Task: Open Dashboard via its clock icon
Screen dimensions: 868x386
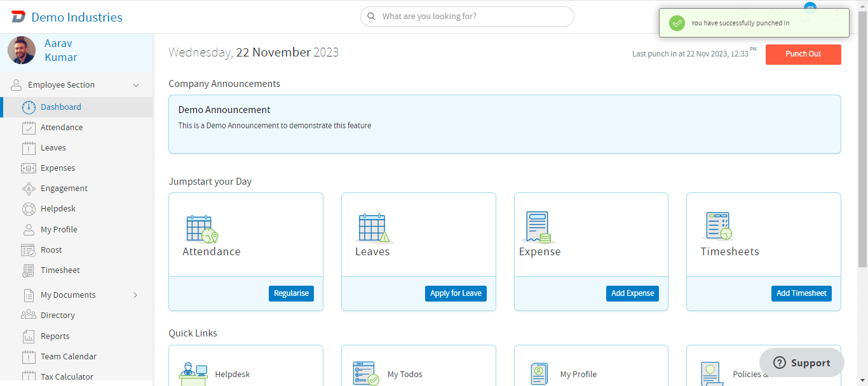Action: (29, 107)
